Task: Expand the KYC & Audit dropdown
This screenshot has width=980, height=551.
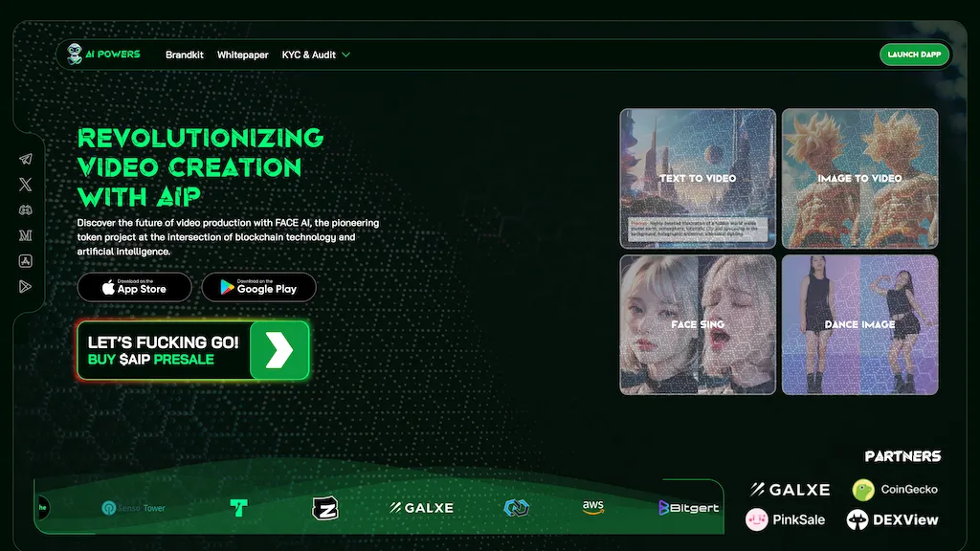Action: [316, 55]
